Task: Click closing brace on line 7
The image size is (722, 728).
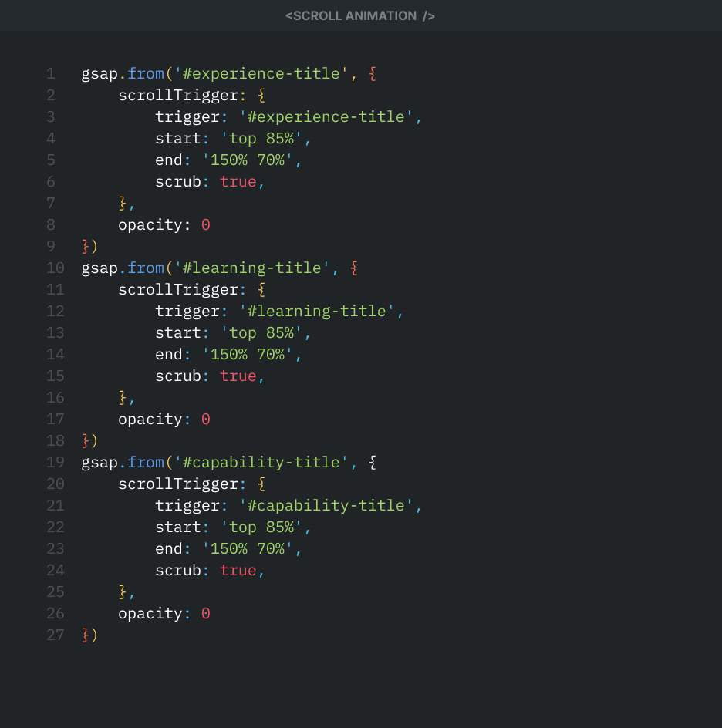Action: click(x=122, y=204)
